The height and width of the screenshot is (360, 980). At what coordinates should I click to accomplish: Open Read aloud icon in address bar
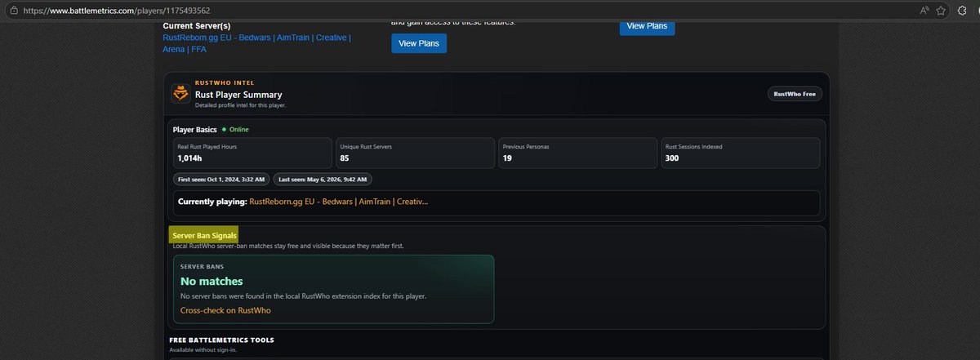pyautogui.click(x=925, y=11)
